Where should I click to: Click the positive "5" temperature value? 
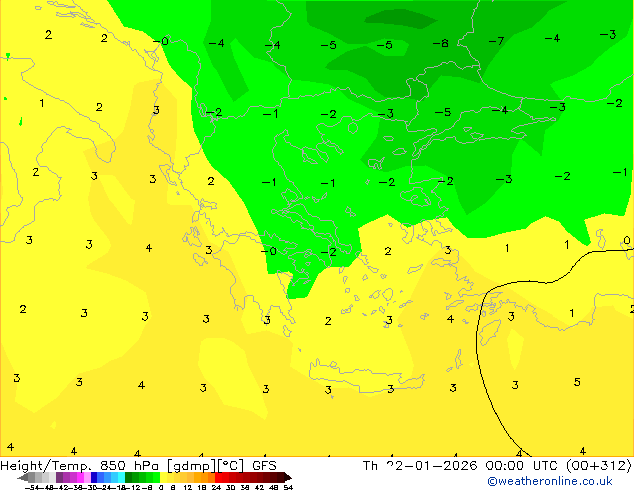(x=577, y=382)
